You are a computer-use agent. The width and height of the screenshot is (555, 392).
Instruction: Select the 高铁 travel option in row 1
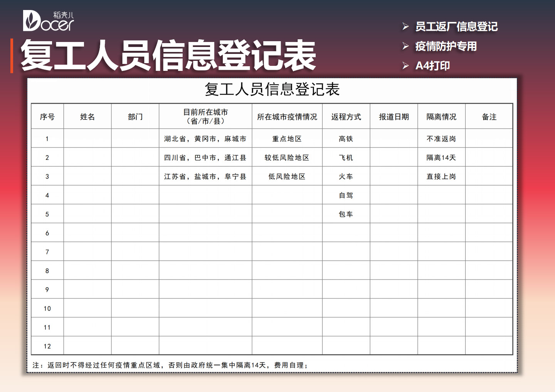click(345, 139)
